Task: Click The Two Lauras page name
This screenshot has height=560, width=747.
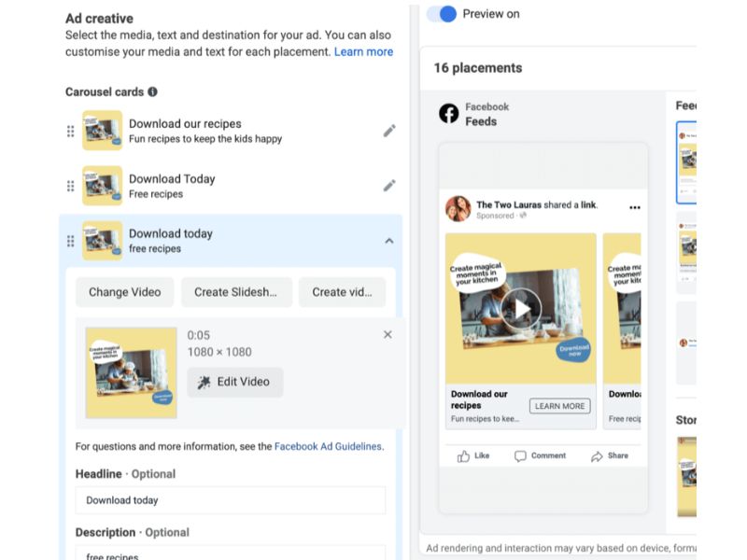Action: click(x=509, y=204)
